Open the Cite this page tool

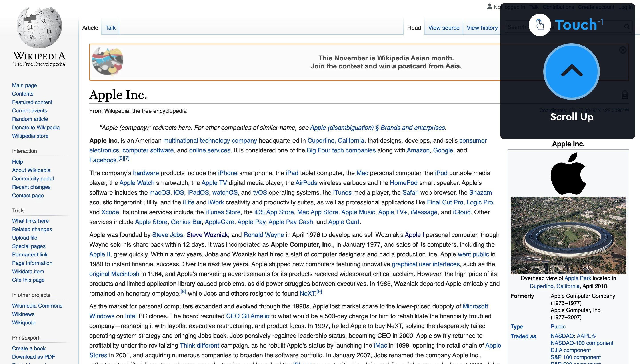pos(28,280)
